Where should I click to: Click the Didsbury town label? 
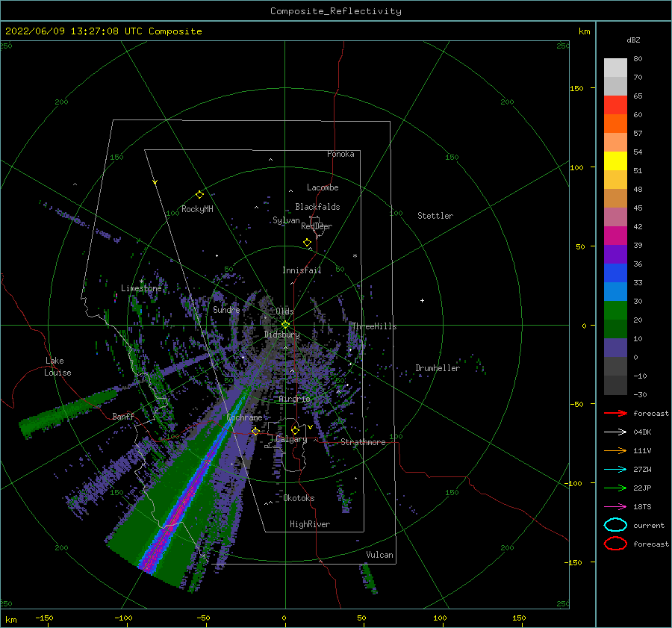(281, 335)
